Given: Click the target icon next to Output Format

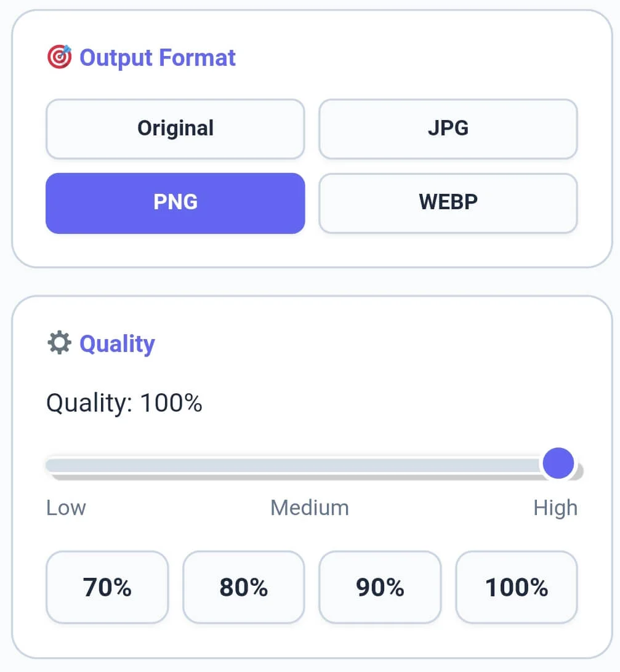Looking at the screenshot, I should point(59,56).
